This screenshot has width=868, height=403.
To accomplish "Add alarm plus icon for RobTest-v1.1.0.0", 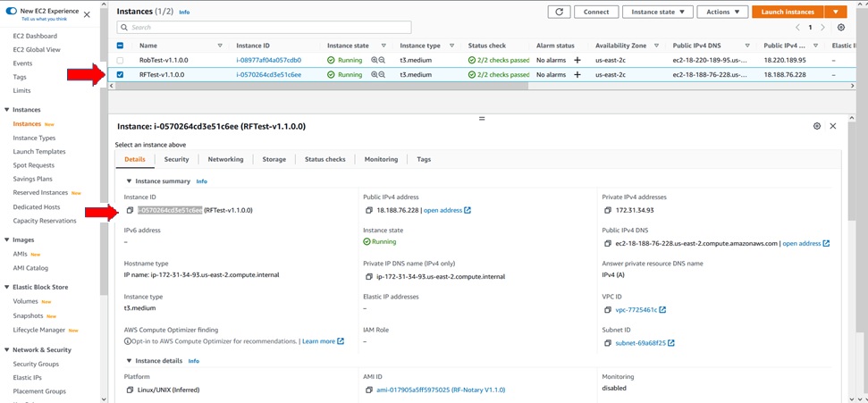I will 577,60.
